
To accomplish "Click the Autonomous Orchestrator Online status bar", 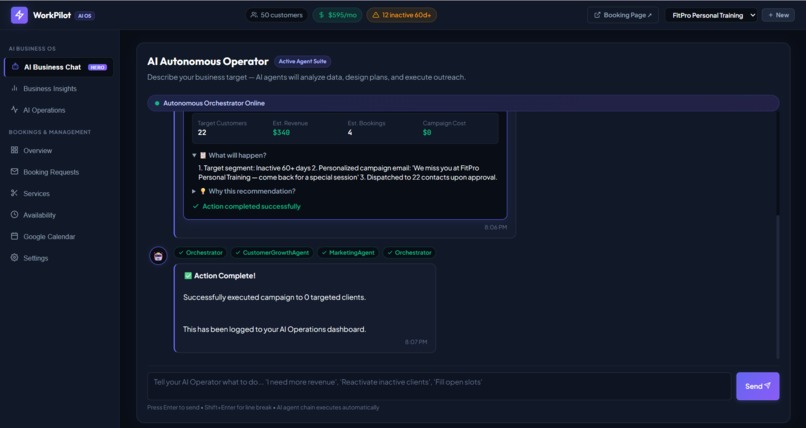I will click(463, 103).
